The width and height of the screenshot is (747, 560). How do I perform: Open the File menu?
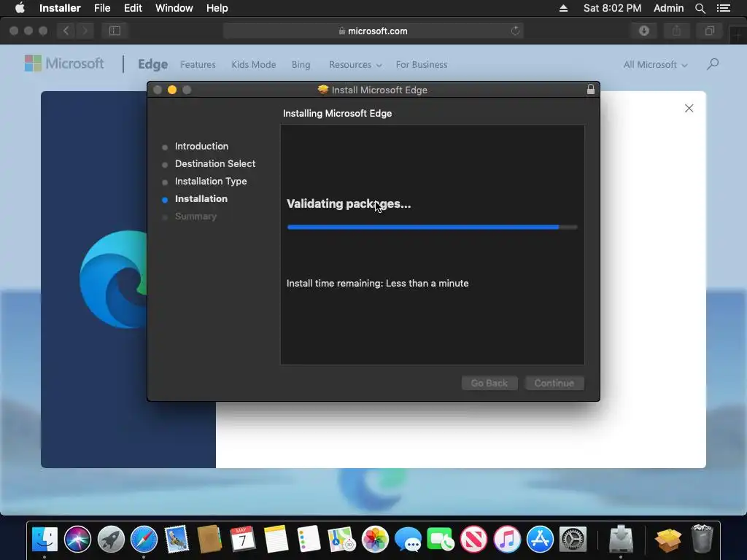(x=102, y=8)
